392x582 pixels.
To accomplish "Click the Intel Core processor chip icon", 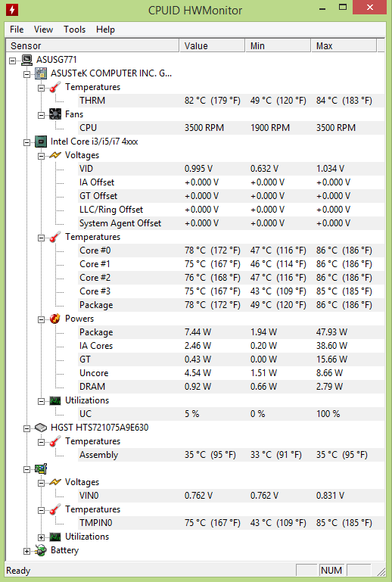I will (41, 142).
